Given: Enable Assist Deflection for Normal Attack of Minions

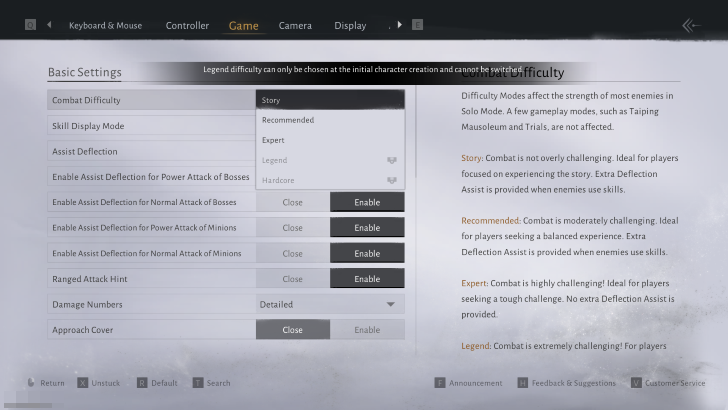Looking at the screenshot, I should [367, 253].
